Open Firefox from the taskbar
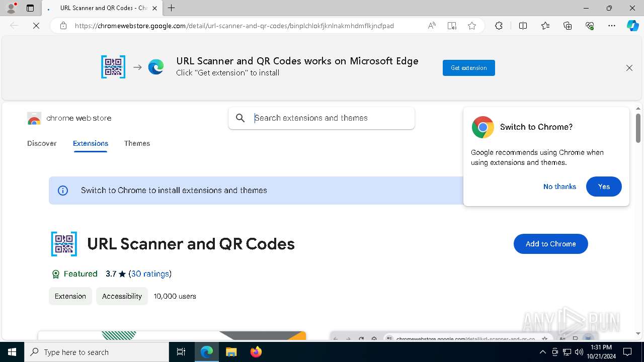Image resolution: width=644 pixels, height=362 pixels. [256, 352]
